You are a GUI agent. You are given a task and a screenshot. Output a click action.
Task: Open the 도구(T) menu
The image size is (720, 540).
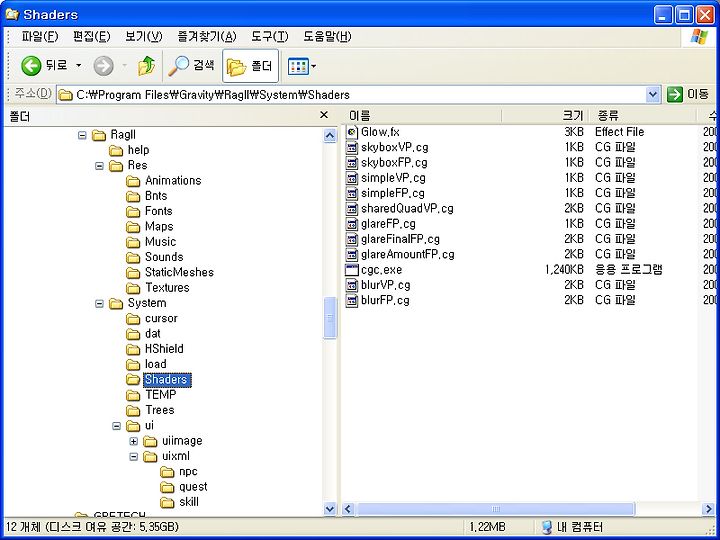[x=270, y=37]
